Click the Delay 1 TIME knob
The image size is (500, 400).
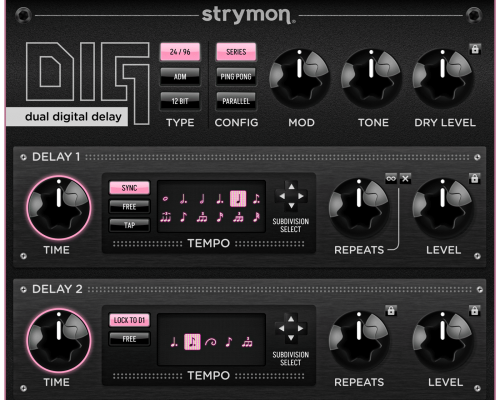click(x=59, y=208)
